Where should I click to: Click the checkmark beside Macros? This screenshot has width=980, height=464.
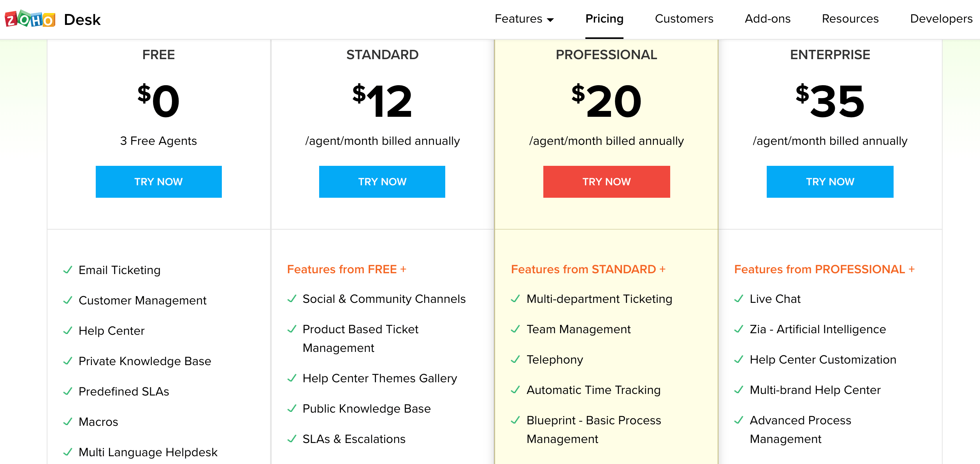pos(68,422)
